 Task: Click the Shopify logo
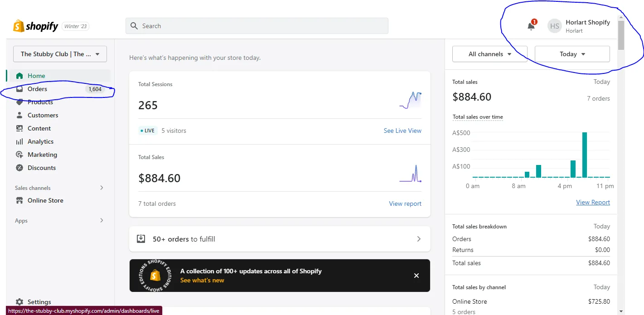pyautogui.click(x=36, y=26)
